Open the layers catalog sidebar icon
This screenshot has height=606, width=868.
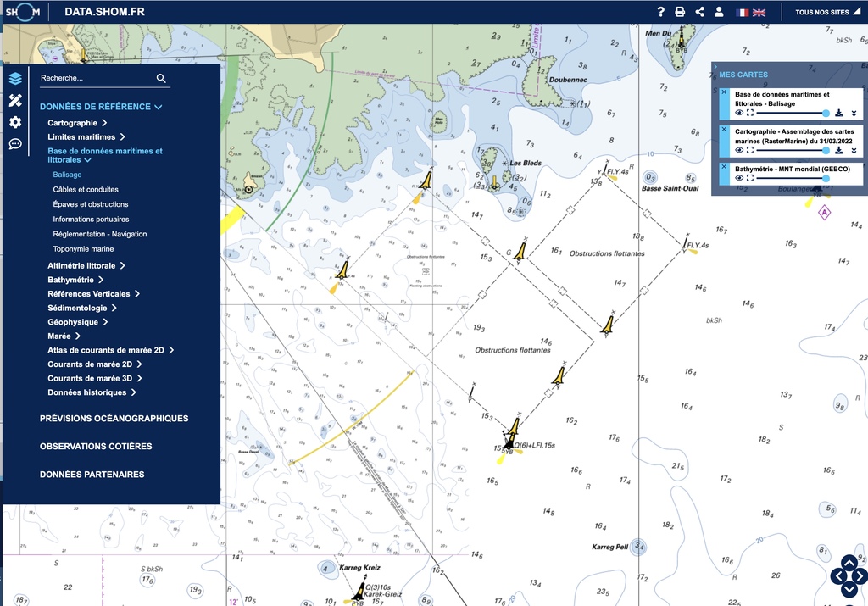(x=15, y=79)
